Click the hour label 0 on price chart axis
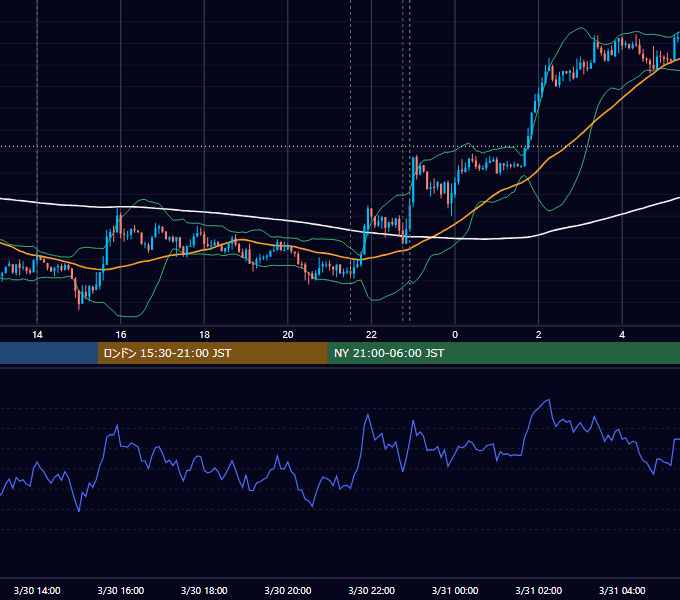680x600 pixels. [x=455, y=335]
